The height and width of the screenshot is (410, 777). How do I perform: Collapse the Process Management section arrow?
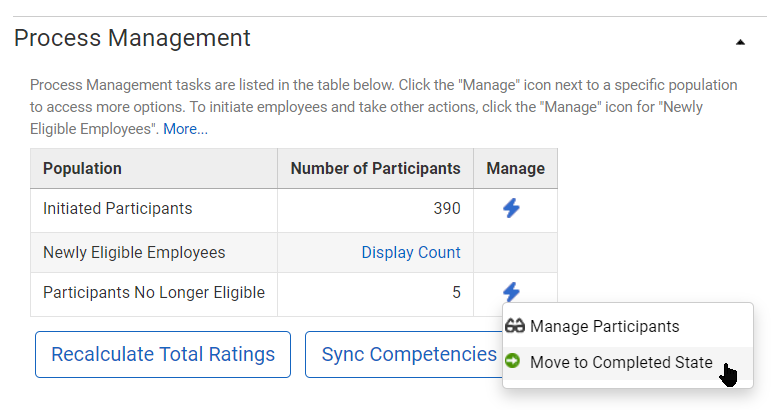[740, 43]
